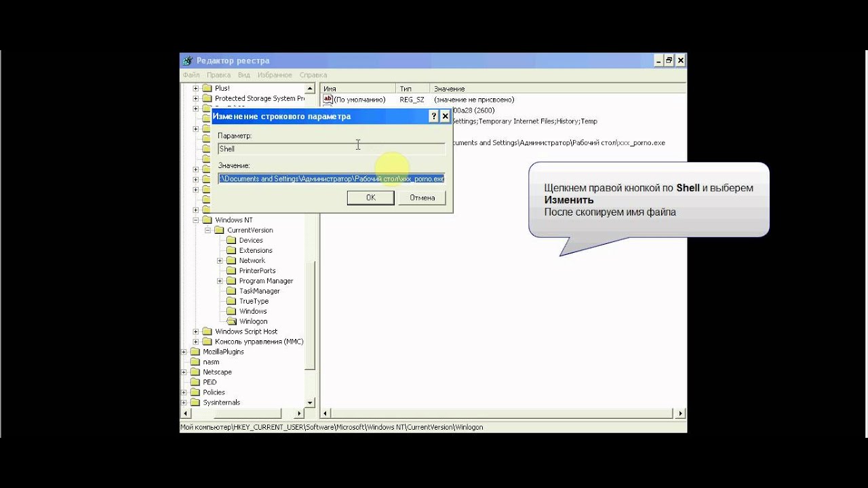Sort by the Имя column header
This screenshot has width=868, height=488.
[x=358, y=89]
